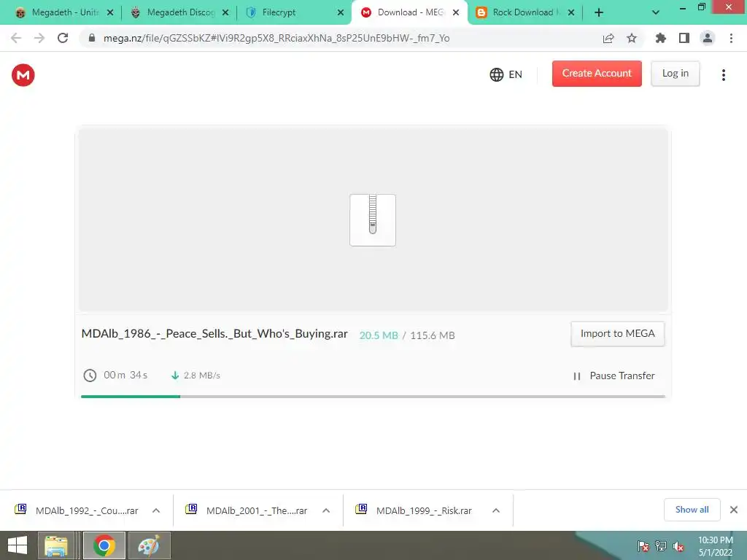Viewport: 747px width, 560px height.
Task: Click the site lock icon
Action: [x=92, y=38]
